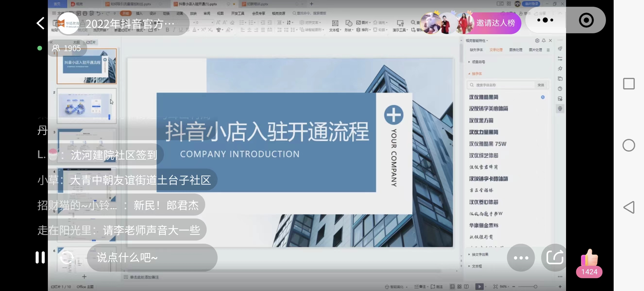Click the 文本框 text box tool

335,26
